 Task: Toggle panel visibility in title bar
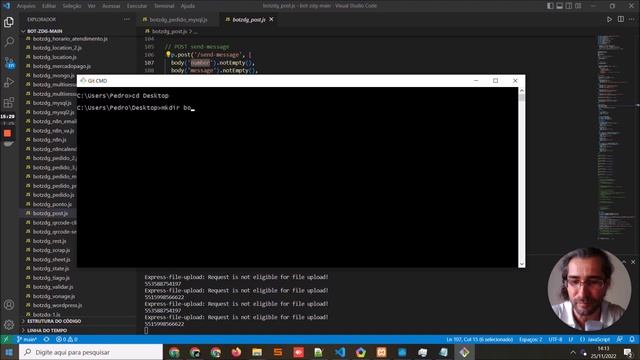click(x=560, y=6)
